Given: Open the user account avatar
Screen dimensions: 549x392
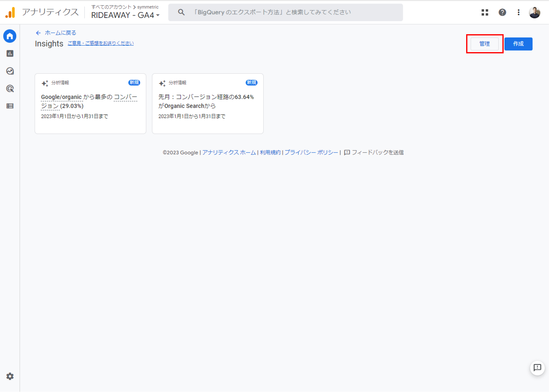Looking at the screenshot, I should (535, 12).
